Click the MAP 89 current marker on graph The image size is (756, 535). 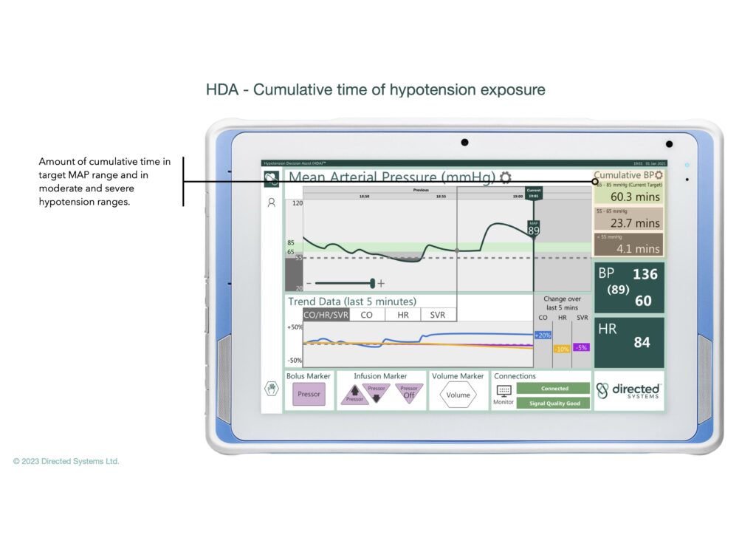point(533,228)
